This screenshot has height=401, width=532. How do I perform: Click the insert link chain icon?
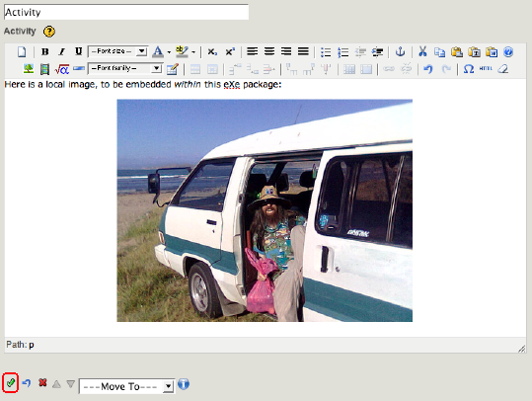tap(389, 69)
